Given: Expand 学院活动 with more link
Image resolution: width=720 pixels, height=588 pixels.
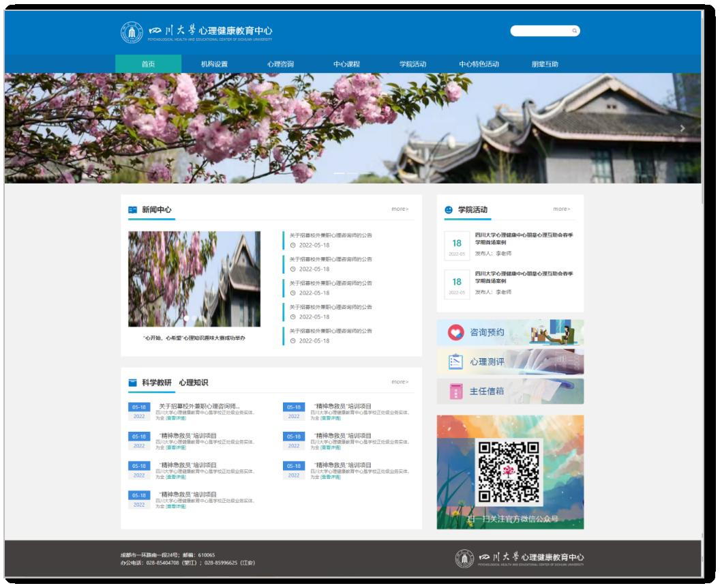Looking at the screenshot, I should [x=562, y=209].
